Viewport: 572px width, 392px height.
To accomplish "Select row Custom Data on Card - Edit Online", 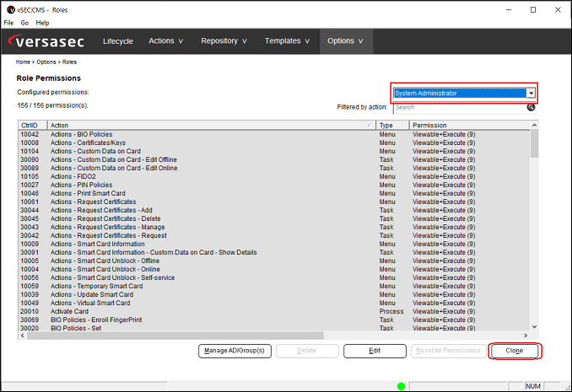I will click(274, 168).
